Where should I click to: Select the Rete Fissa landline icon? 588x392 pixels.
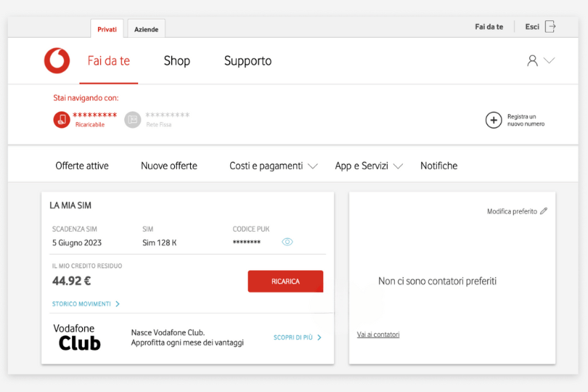(x=132, y=120)
